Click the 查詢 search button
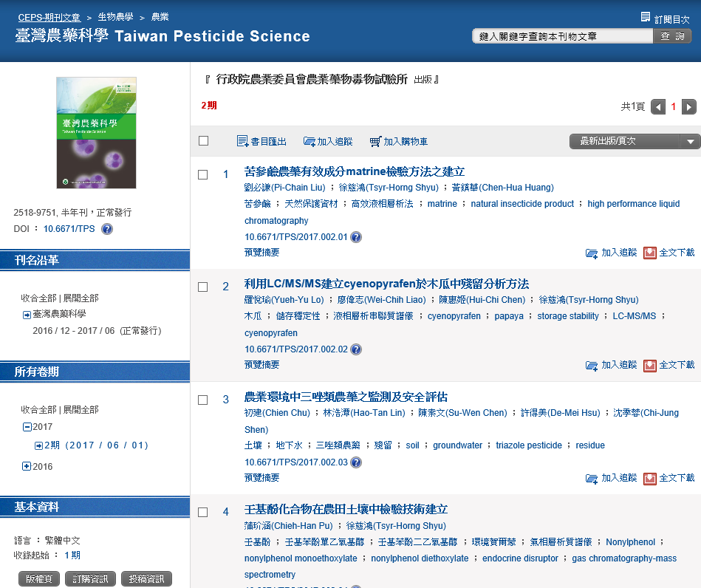The height and width of the screenshot is (588, 701). click(x=672, y=35)
